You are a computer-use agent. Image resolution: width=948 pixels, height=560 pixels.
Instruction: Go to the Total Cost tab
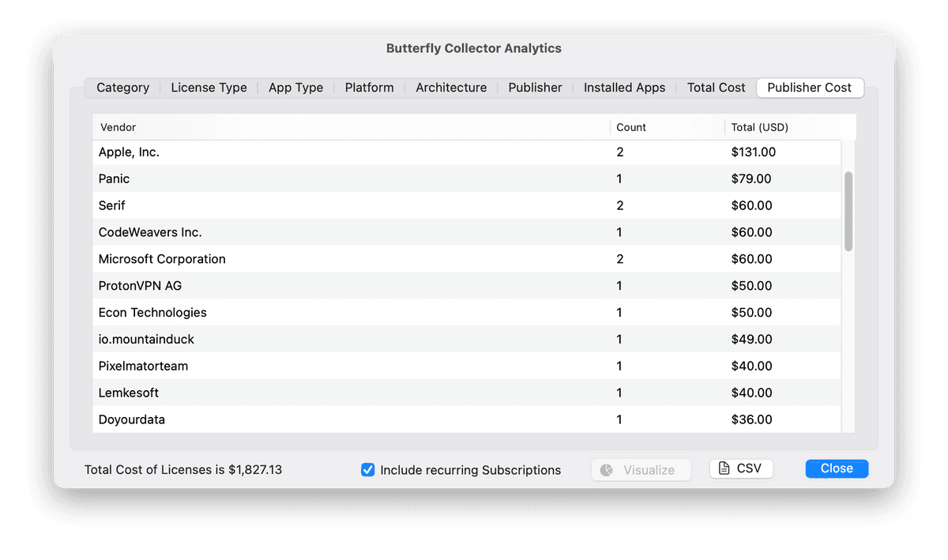point(716,88)
